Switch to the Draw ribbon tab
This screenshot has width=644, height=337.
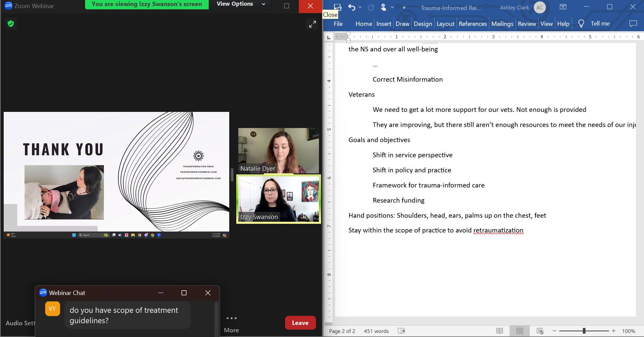402,24
